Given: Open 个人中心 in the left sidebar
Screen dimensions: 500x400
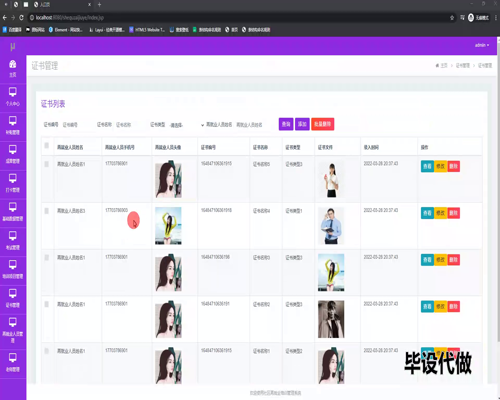Looking at the screenshot, I should click(13, 97).
